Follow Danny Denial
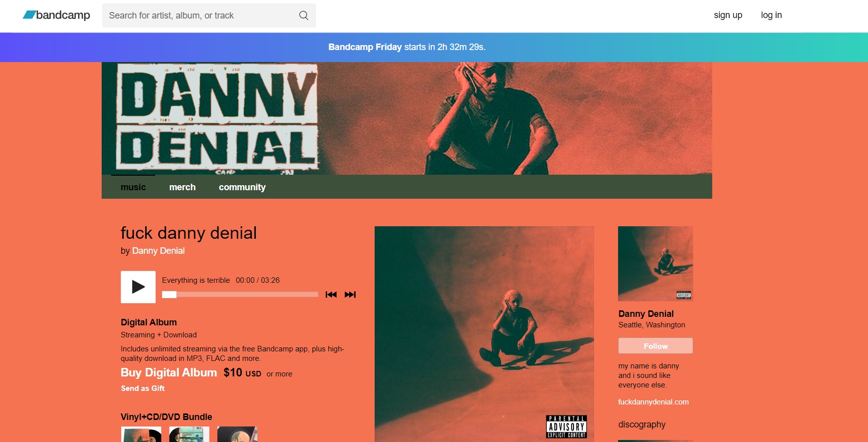Viewport: 868px width, 442px height. click(656, 346)
